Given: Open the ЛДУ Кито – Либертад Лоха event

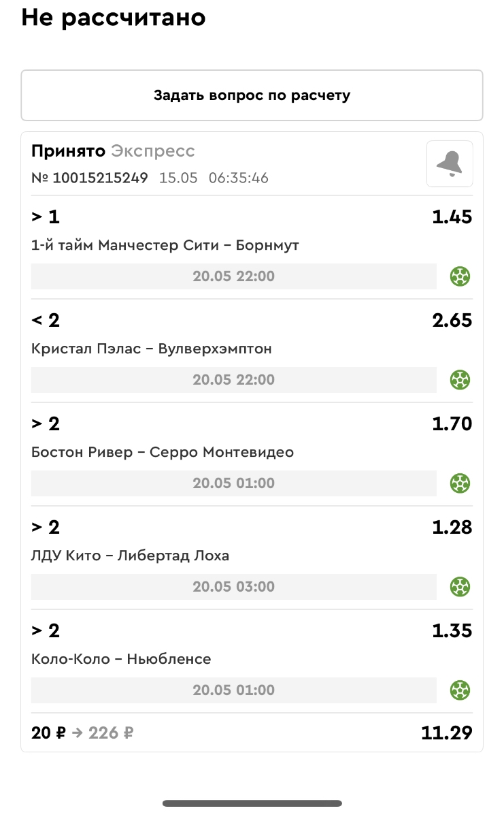Looking at the screenshot, I should (x=130, y=556).
